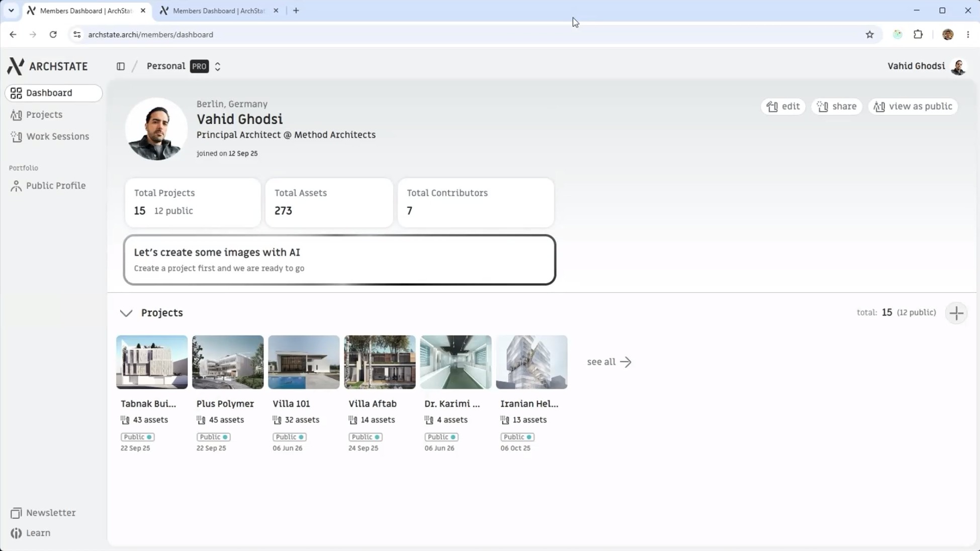This screenshot has width=980, height=551.
Task: Open the Chrome profile avatar
Action: point(948,35)
